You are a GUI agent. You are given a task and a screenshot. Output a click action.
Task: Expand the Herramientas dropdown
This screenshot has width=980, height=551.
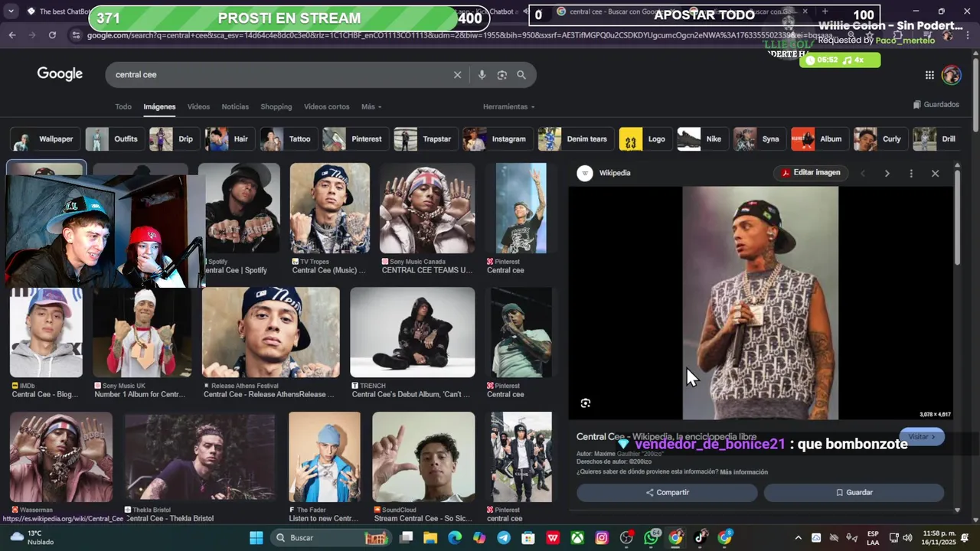(508, 106)
